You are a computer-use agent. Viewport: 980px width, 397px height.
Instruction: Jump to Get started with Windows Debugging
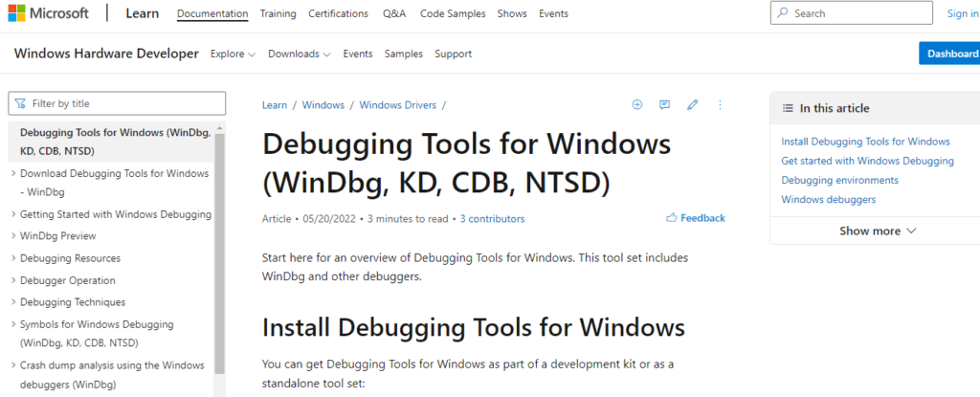867,161
